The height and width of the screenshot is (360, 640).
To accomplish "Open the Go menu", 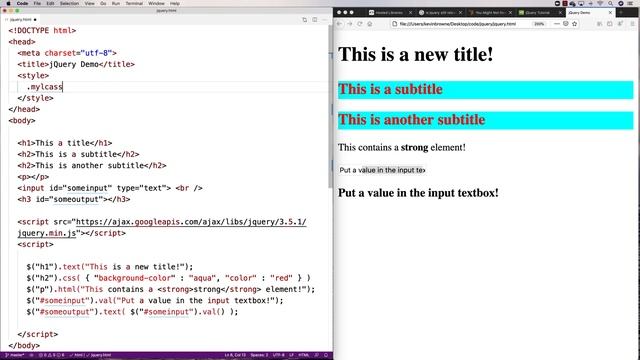I will 103,3.
